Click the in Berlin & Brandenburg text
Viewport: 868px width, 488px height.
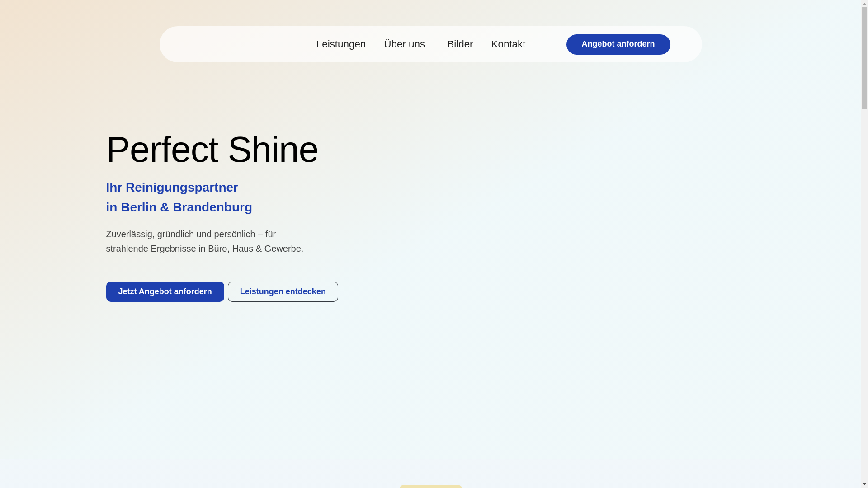tap(179, 207)
